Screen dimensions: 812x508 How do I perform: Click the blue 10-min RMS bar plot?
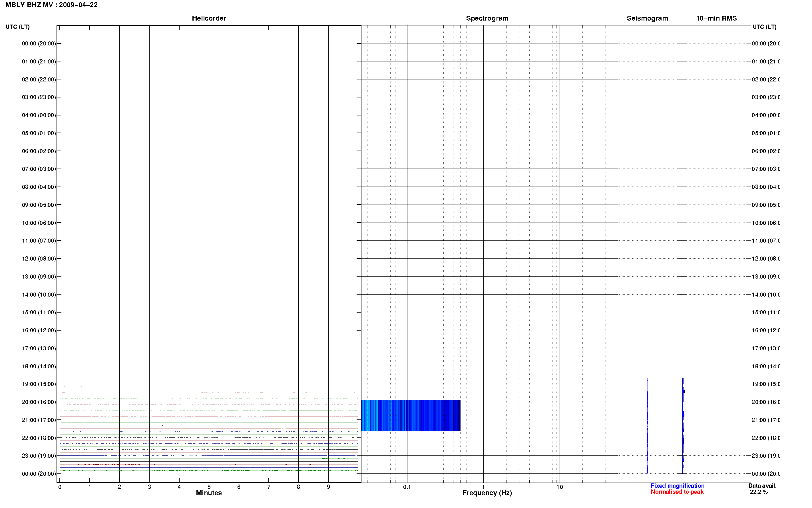(683, 426)
